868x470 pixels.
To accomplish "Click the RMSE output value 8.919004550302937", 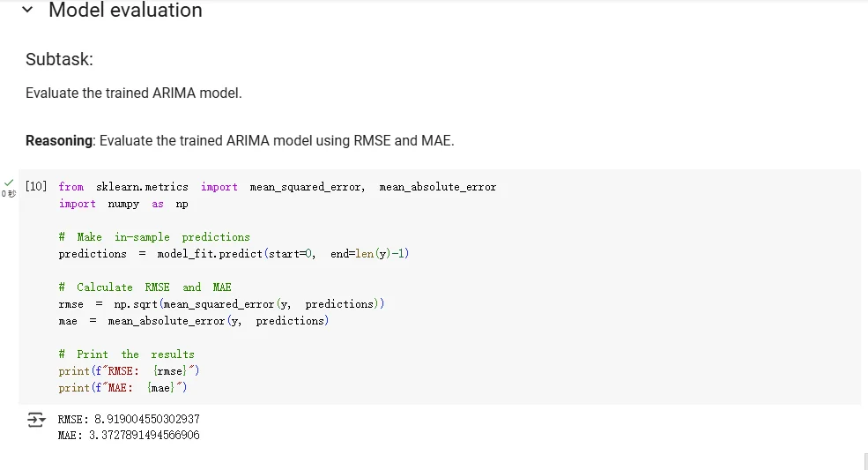I will point(146,419).
